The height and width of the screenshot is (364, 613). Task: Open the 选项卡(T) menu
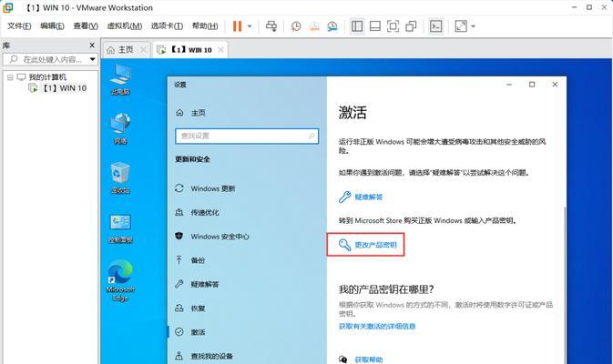pos(167,25)
